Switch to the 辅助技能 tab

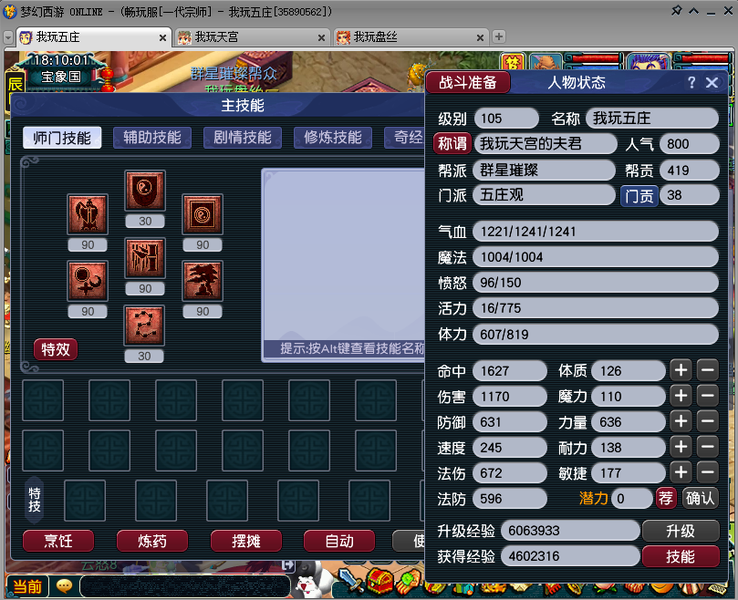[x=152, y=138]
